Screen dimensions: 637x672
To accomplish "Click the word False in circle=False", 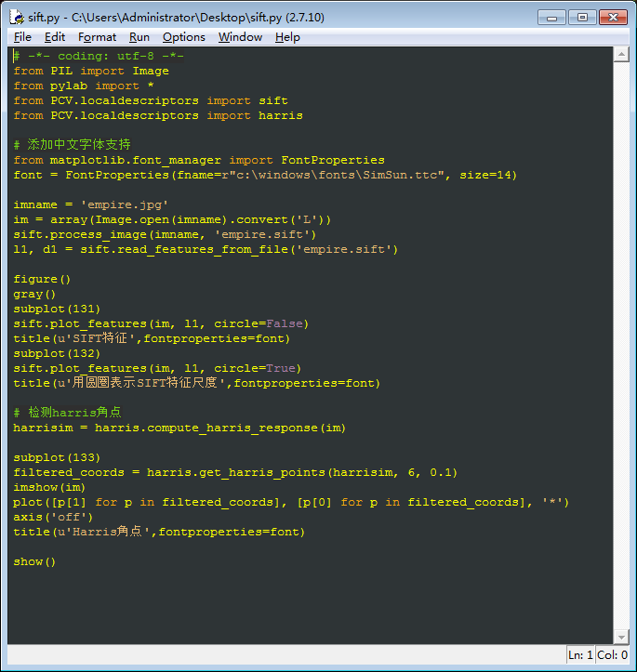I will 285,323.
